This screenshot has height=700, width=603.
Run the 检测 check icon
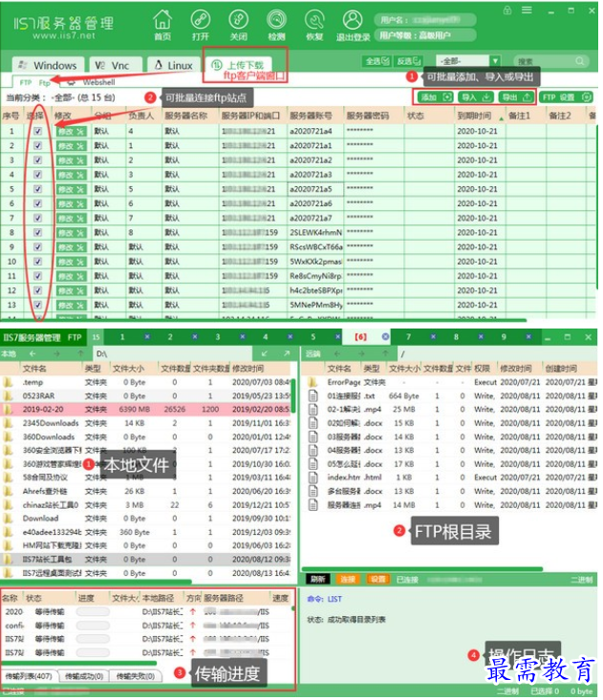click(276, 25)
